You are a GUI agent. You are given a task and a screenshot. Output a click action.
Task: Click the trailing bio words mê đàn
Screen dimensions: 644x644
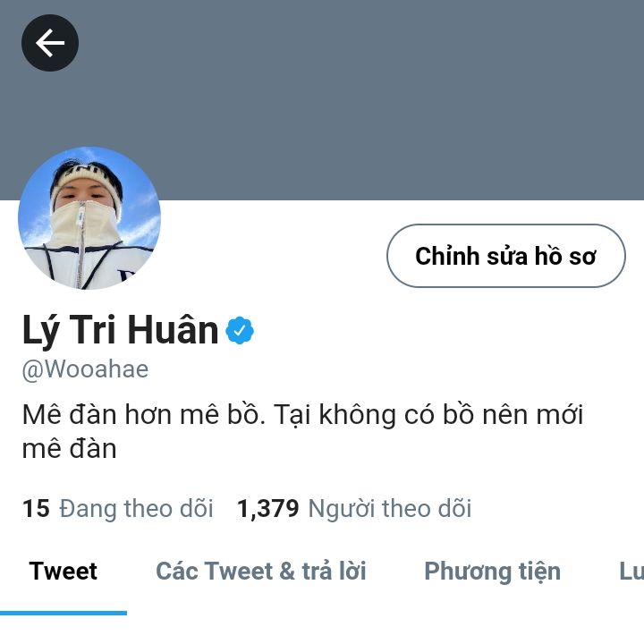70,449
